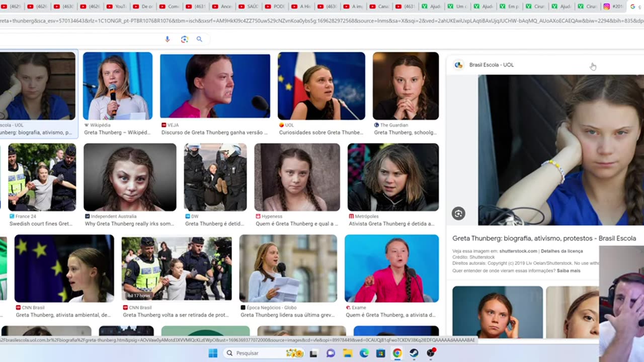This screenshot has height=362, width=644.
Task: Switch to the 'Em p' tab
Action: click(x=510, y=7)
